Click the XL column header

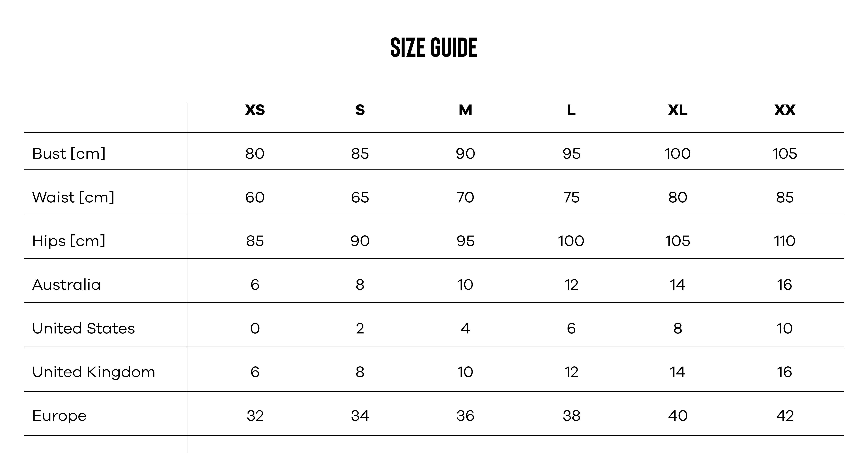click(x=678, y=110)
